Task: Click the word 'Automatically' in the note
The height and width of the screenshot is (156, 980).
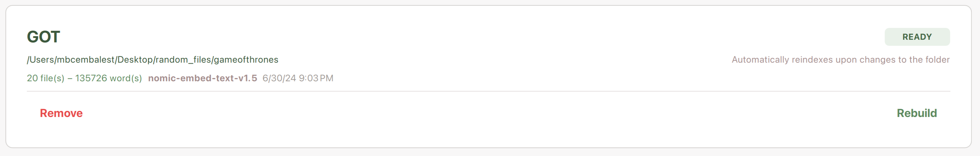Action: coord(760,60)
